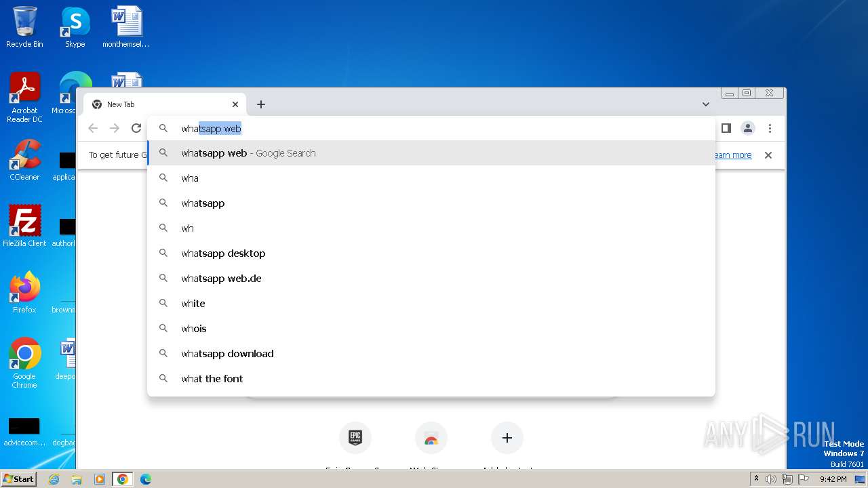The height and width of the screenshot is (488, 868).
Task: Open the Skype desktop shortcut
Action: tap(75, 27)
